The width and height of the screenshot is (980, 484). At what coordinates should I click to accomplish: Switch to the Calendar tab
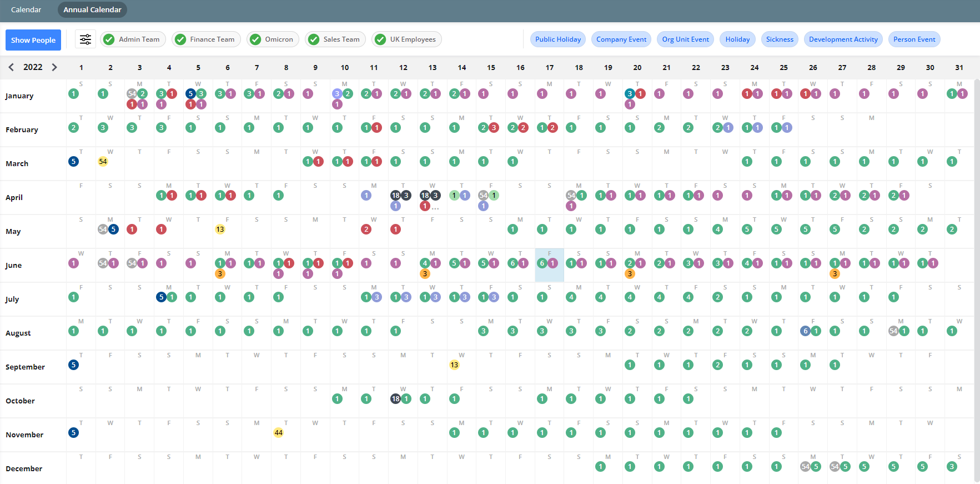26,9
